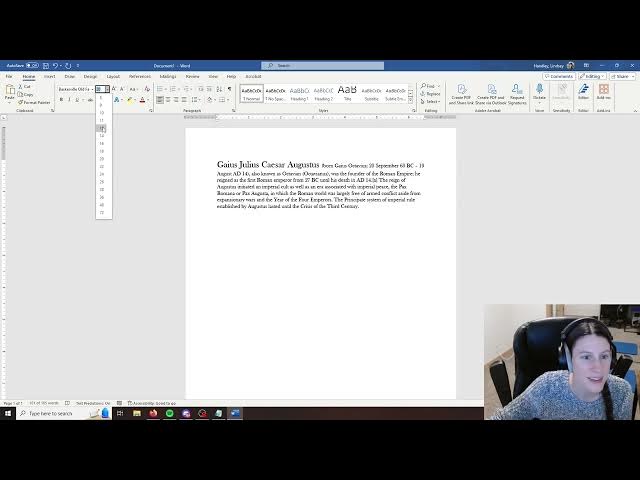Viewport: 640px width, 480px height.
Task: Select the Format Painter tool
Action: (x=35, y=102)
